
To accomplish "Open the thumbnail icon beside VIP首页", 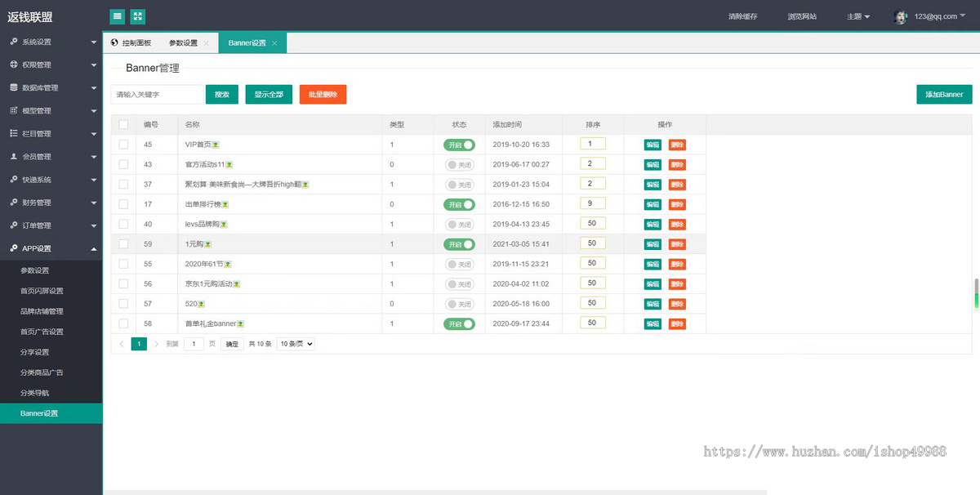I will pos(216,145).
